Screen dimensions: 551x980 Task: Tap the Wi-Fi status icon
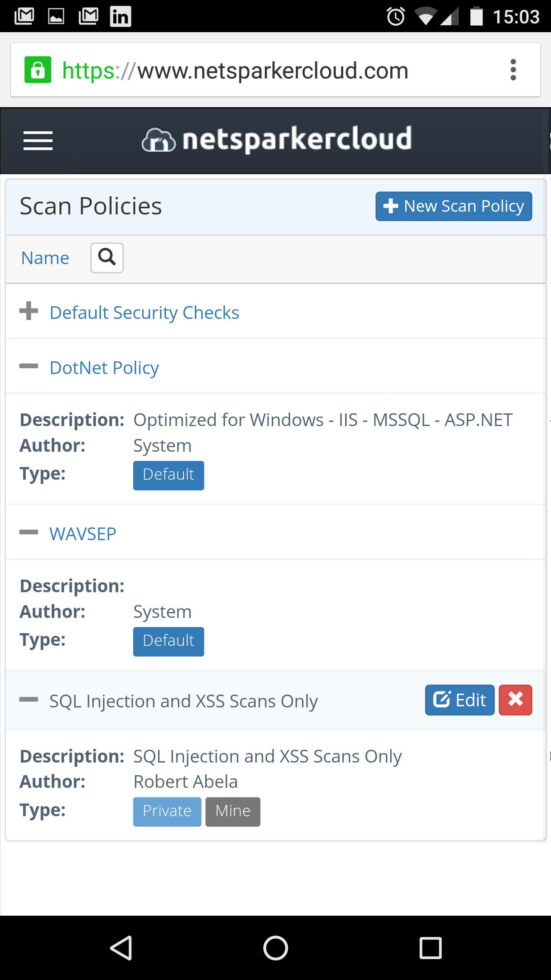click(425, 16)
